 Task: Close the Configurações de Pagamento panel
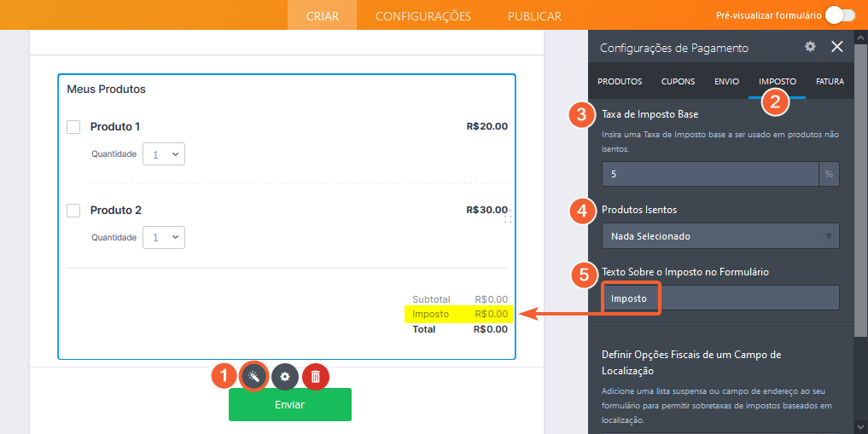click(x=837, y=47)
